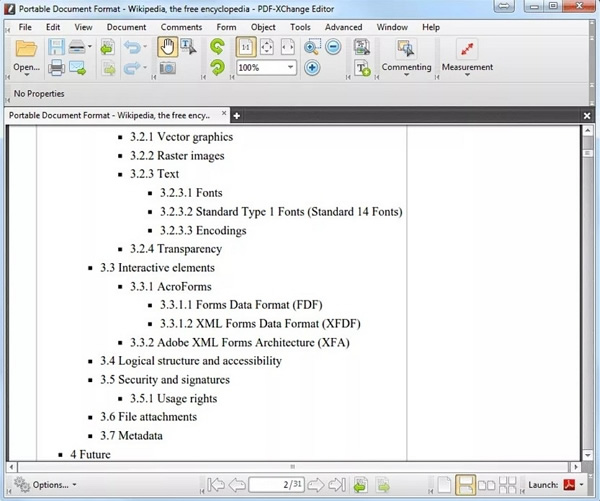Click the page number field 2/31
This screenshot has width=600, height=501.
click(x=276, y=485)
